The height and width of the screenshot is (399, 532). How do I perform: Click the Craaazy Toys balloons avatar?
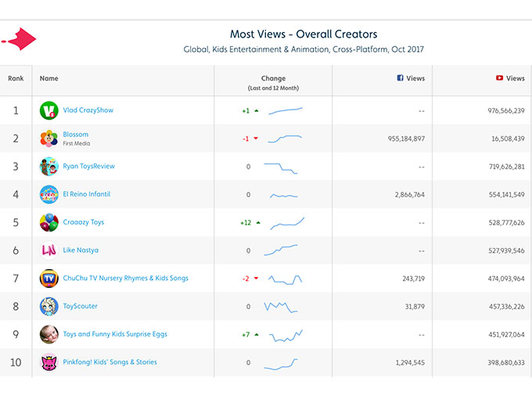(x=49, y=222)
